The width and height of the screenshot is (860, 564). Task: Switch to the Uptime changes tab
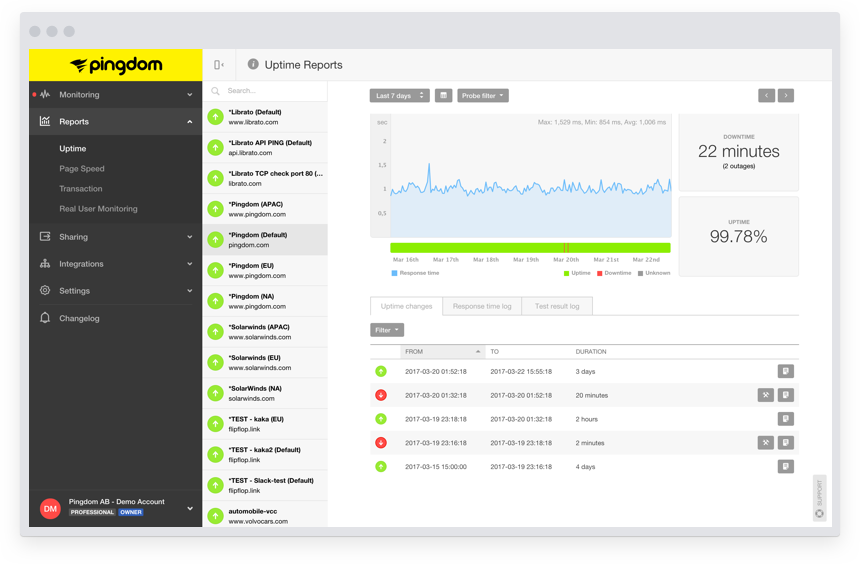pyautogui.click(x=406, y=306)
